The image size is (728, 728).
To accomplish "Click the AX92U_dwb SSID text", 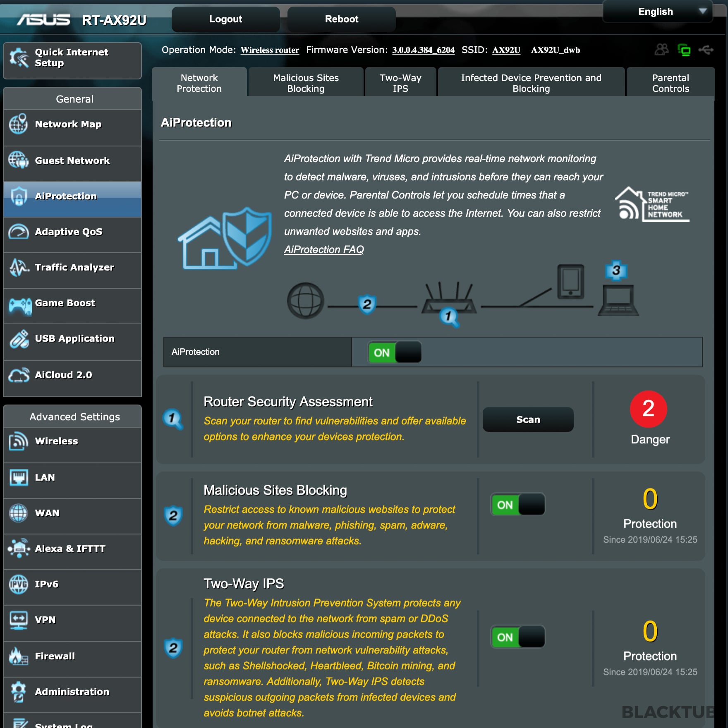I will point(555,50).
